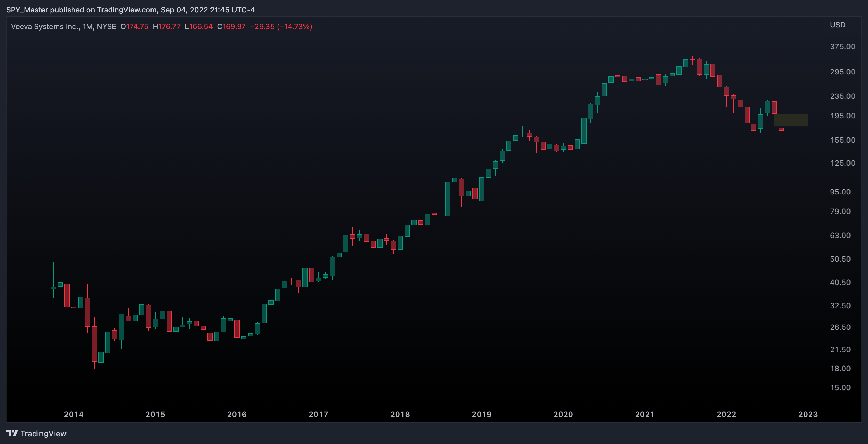Click the 2022 time axis label

726,415
